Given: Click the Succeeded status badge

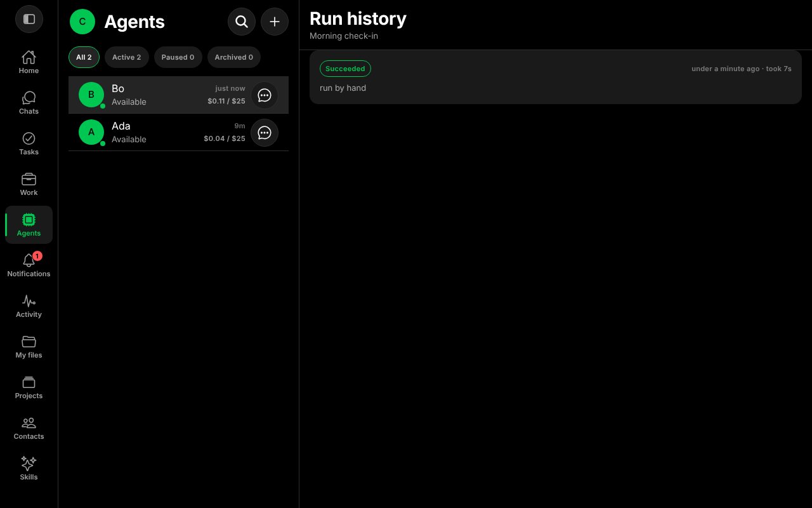Looking at the screenshot, I should point(345,69).
